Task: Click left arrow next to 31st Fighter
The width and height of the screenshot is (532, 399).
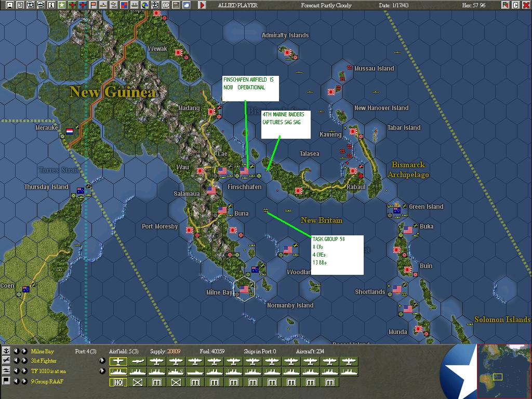Action: [16, 361]
